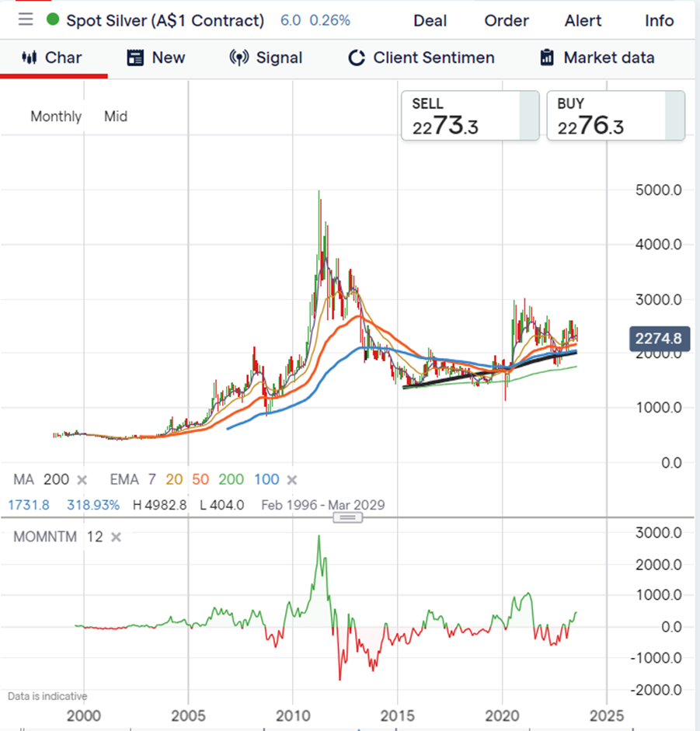Click the green market status dot
The width and height of the screenshot is (700, 731).
(53, 19)
